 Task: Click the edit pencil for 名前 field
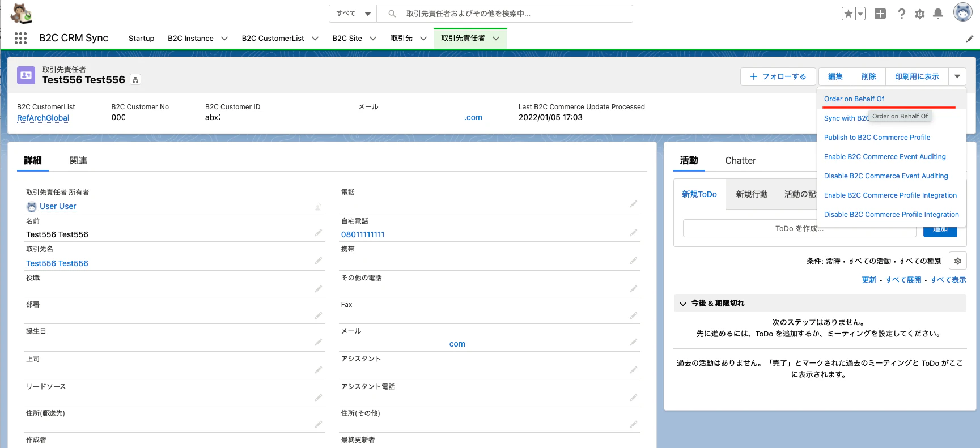[x=319, y=233]
